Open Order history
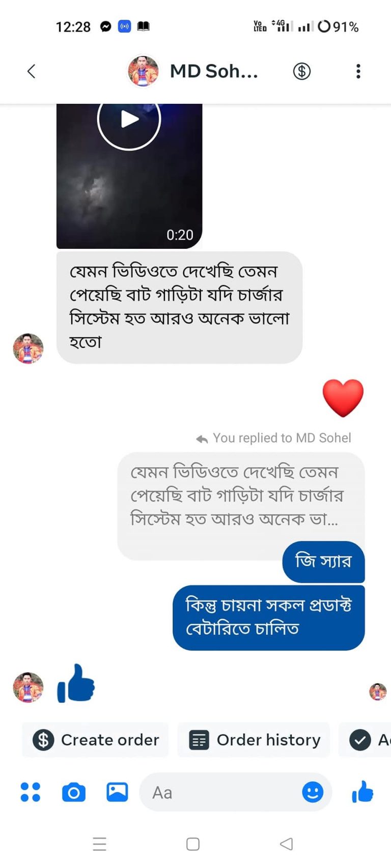This screenshot has height=868, width=391. pyautogui.click(x=254, y=740)
